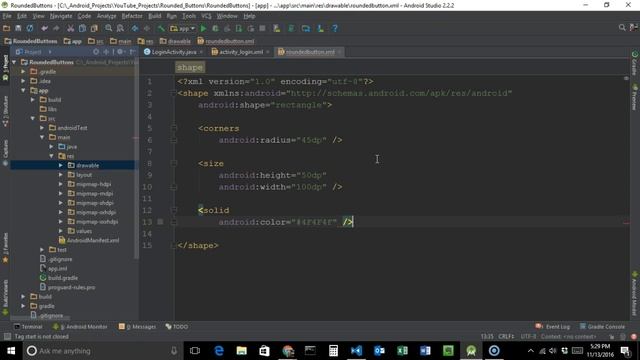Click the Paste toolbar icon
The width and height of the screenshot is (640, 360).
(x=94, y=28)
